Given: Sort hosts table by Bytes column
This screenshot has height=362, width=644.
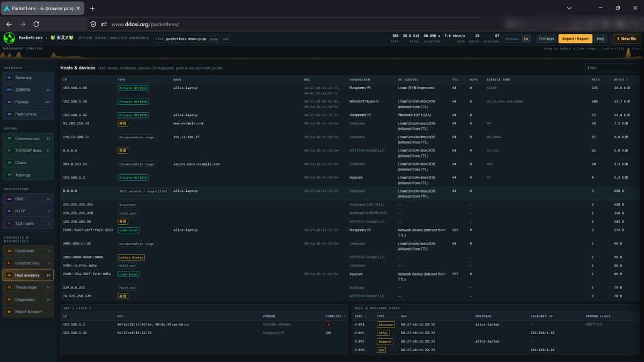Looking at the screenshot, I should pos(620,80).
